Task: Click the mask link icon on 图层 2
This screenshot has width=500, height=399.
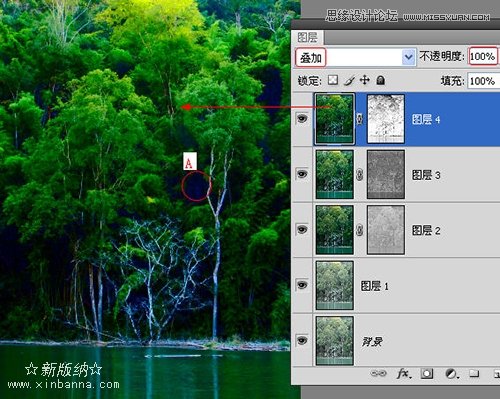Action: click(x=360, y=230)
